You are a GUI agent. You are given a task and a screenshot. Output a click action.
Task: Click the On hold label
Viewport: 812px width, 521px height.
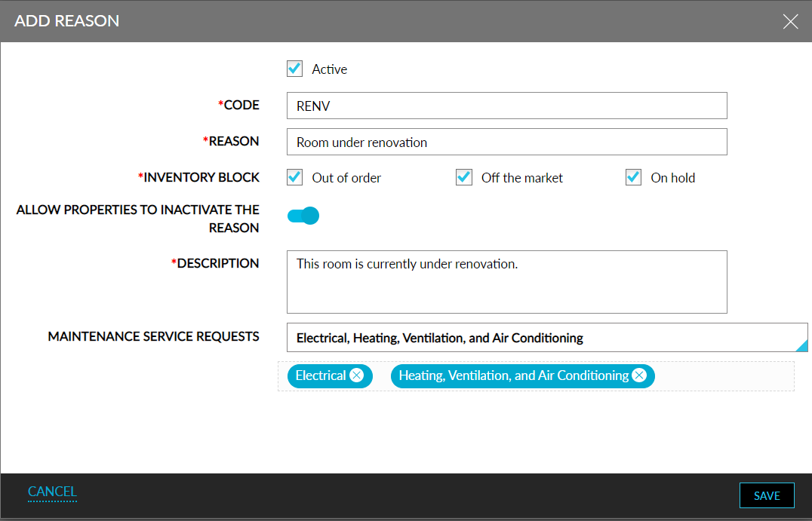tap(672, 178)
